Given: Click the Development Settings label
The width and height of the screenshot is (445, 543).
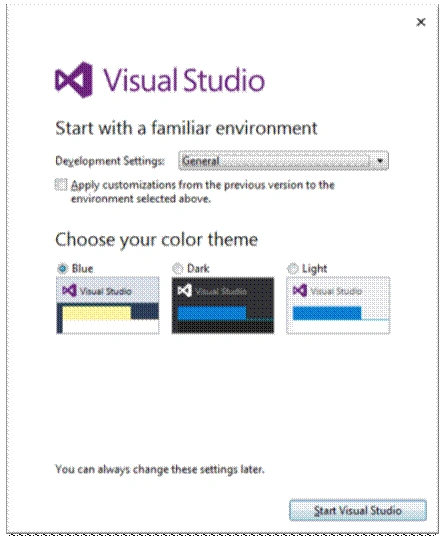Looking at the screenshot, I should pyautogui.click(x=110, y=161).
